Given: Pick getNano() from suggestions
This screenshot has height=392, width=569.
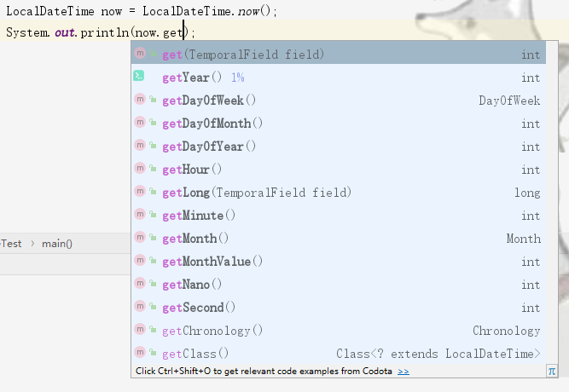Looking at the screenshot, I should [338, 285].
